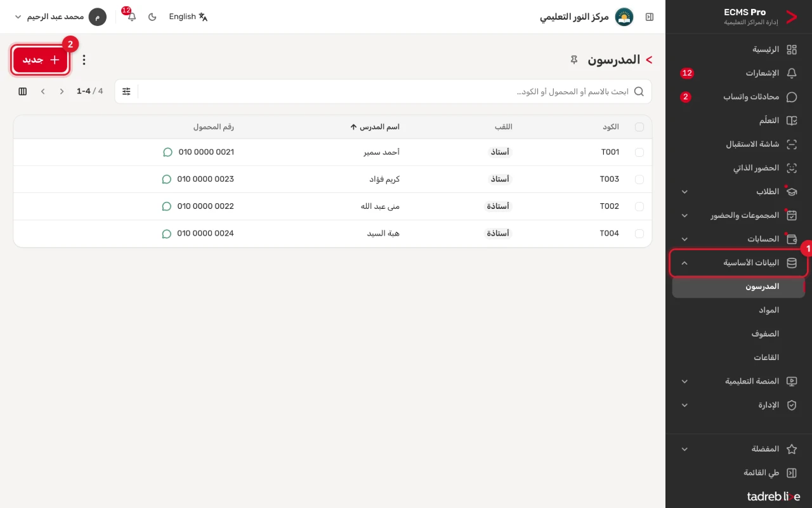Click the ECMS Pro red logo

click(x=791, y=17)
